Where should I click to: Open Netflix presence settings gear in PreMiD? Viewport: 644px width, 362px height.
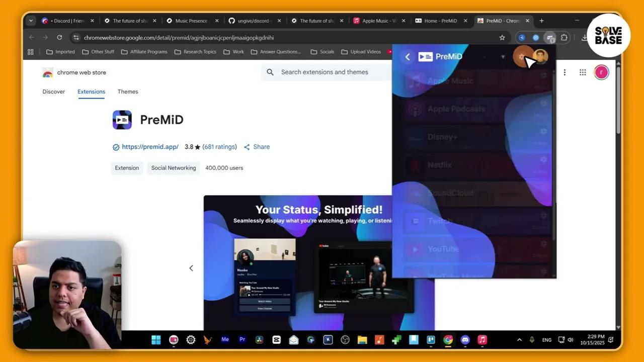(x=543, y=159)
